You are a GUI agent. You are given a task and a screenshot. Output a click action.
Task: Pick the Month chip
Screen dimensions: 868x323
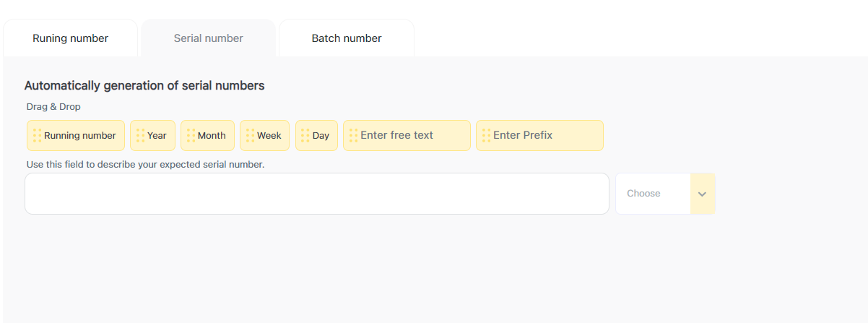tap(212, 136)
